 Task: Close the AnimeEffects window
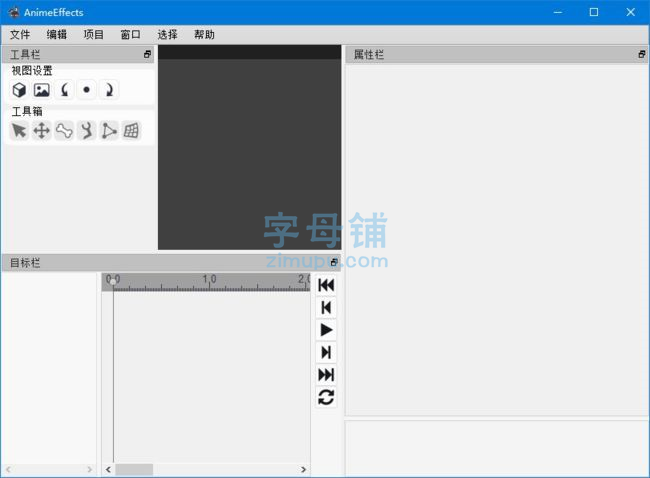click(x=631, y=12)
